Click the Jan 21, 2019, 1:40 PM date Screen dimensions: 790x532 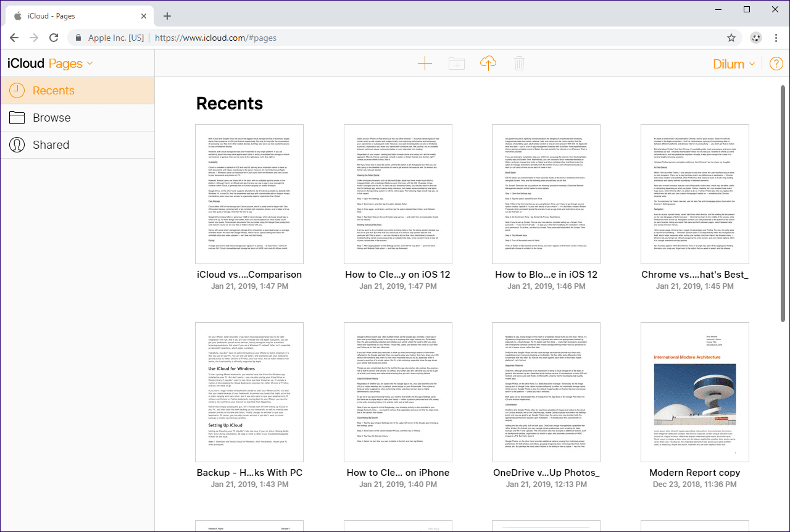click(398, 484)
